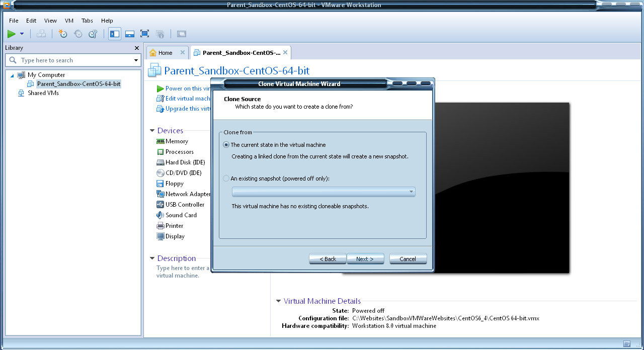Open the power options dropdown arrow
644x350 pixels.
click(x=22, y=34)
